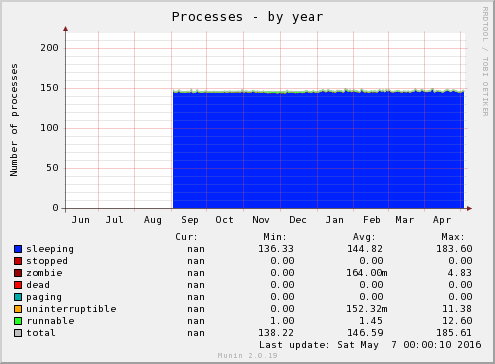
Task: Click the total row 'nan' current value
Action: 196,333
